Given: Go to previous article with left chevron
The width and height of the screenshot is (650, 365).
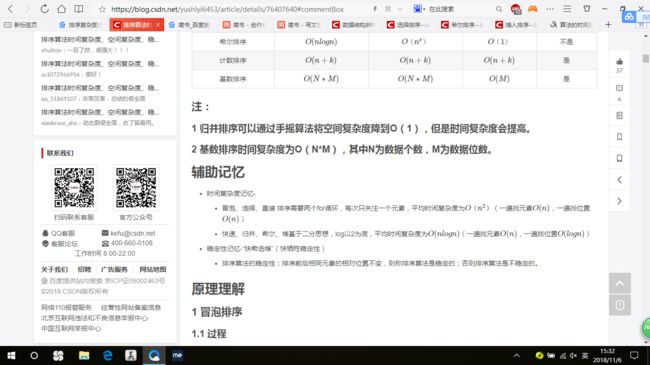Looking at the screenshot, I should [619, 180].
